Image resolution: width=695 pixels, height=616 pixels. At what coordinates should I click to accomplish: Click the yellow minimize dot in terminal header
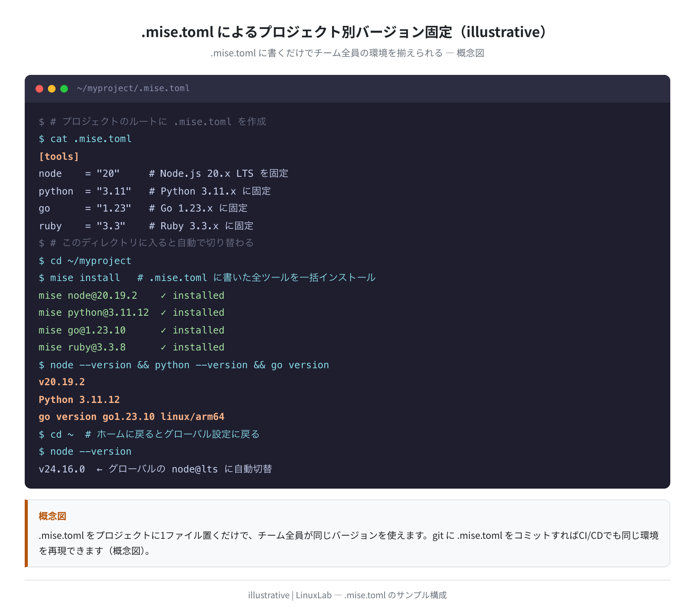[x=52, y=89]
